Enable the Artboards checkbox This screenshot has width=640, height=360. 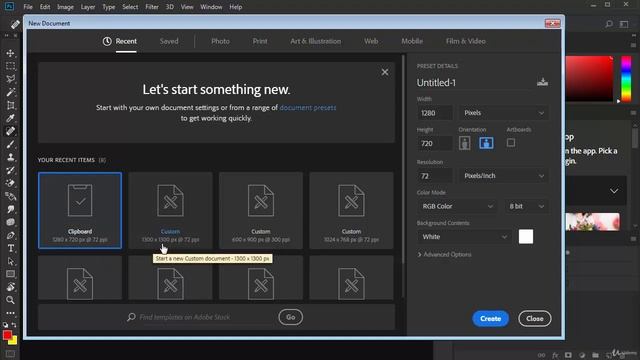(x=511, y=143)
